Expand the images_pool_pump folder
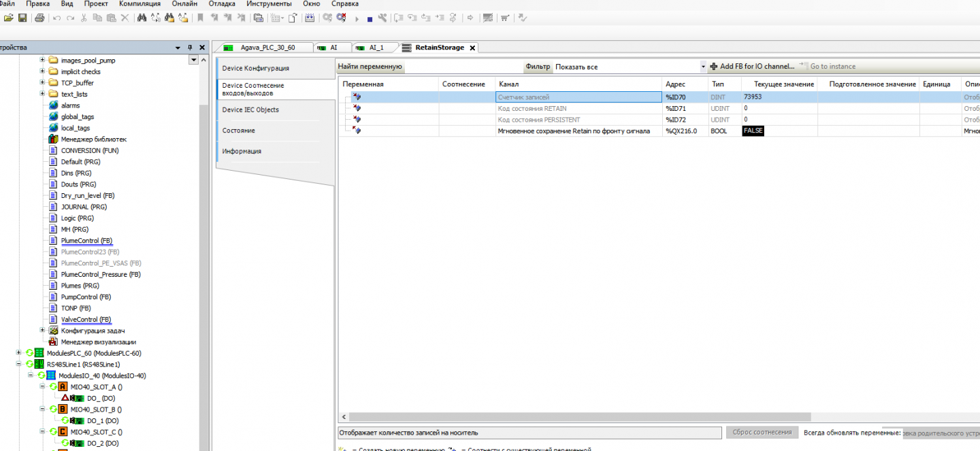 43,61
